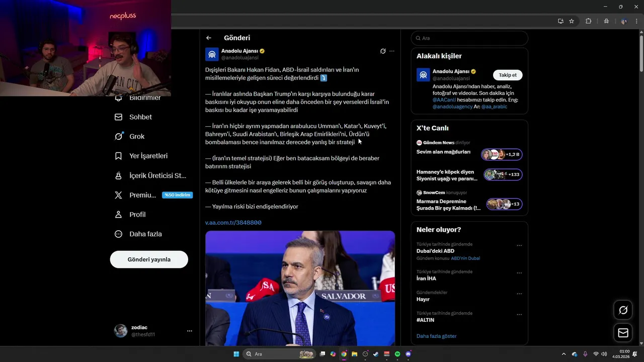
Task: Open @aa_arabic mention link
Action: (494, 107)
